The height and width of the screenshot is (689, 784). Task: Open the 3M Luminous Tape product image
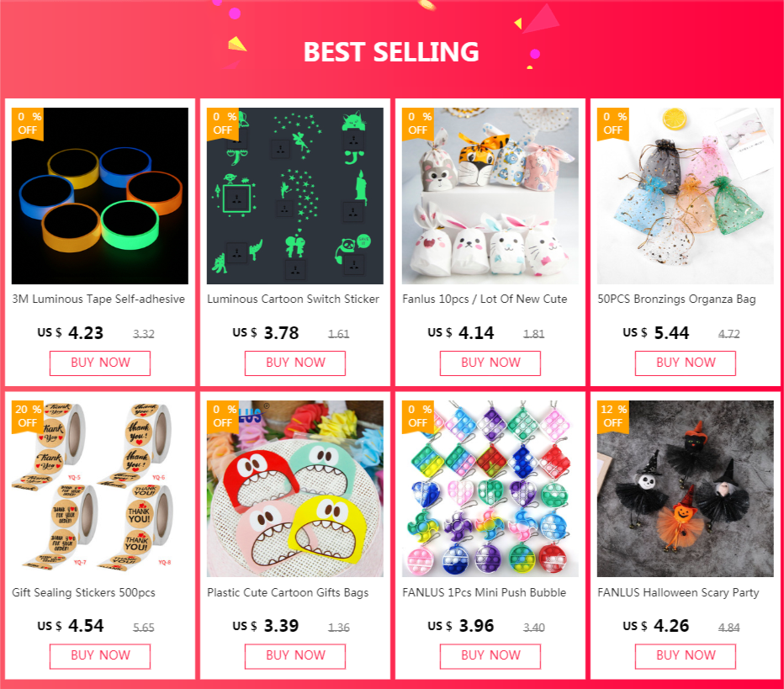pyautogui.click(x=100, y=196)
